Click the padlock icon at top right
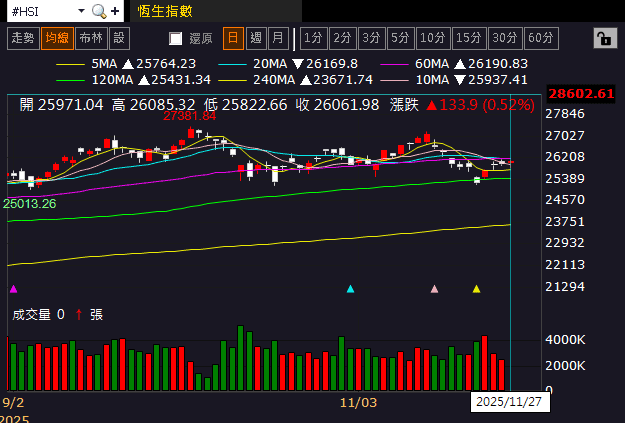 tap(603, 38)
